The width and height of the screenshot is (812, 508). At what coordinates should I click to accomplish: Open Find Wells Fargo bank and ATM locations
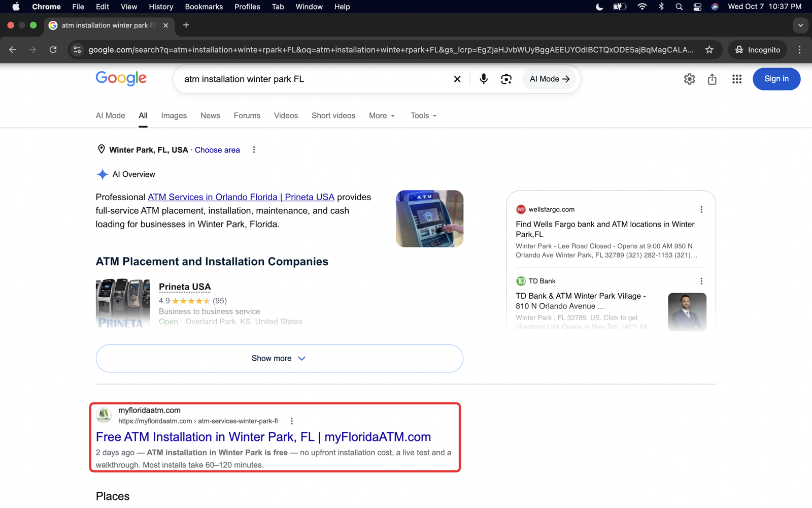[x=605, y=229]
